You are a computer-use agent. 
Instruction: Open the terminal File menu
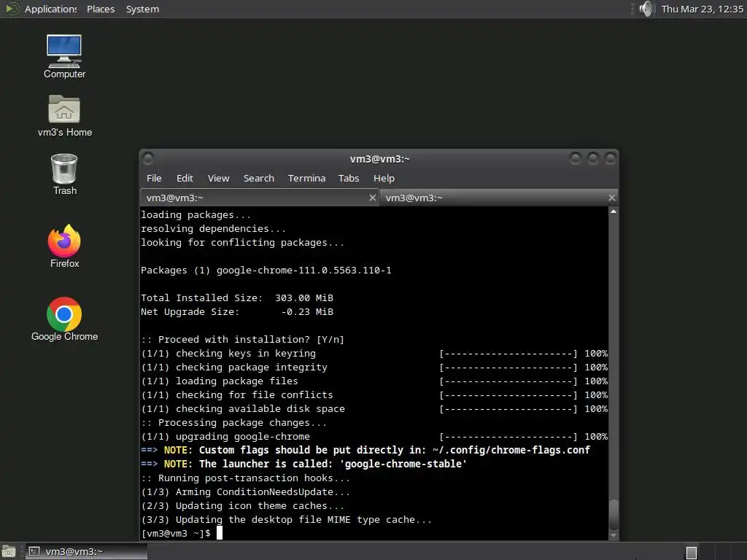pos(154,178)
